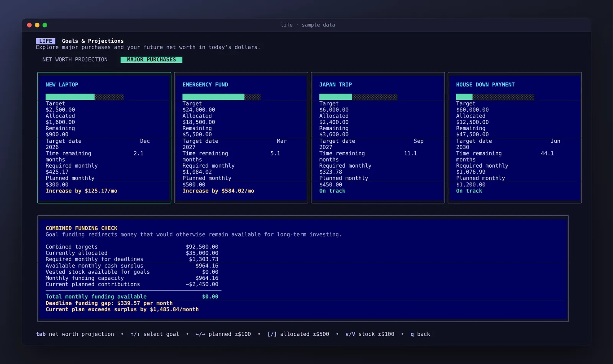
Task: Click New Laptop allocated $1,600.00
Action: (x=60, y=122)
